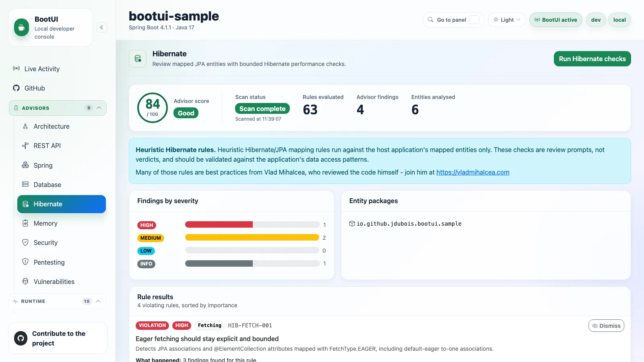Click the Go to panel search field

(454, 20)
